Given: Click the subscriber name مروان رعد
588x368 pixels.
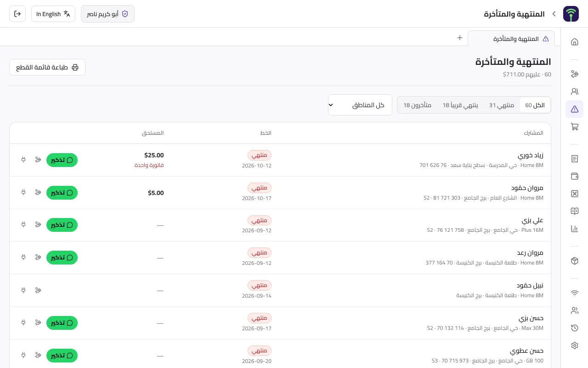Looking at the screenshot, I should pyautogui.click(x=530, y=253).
